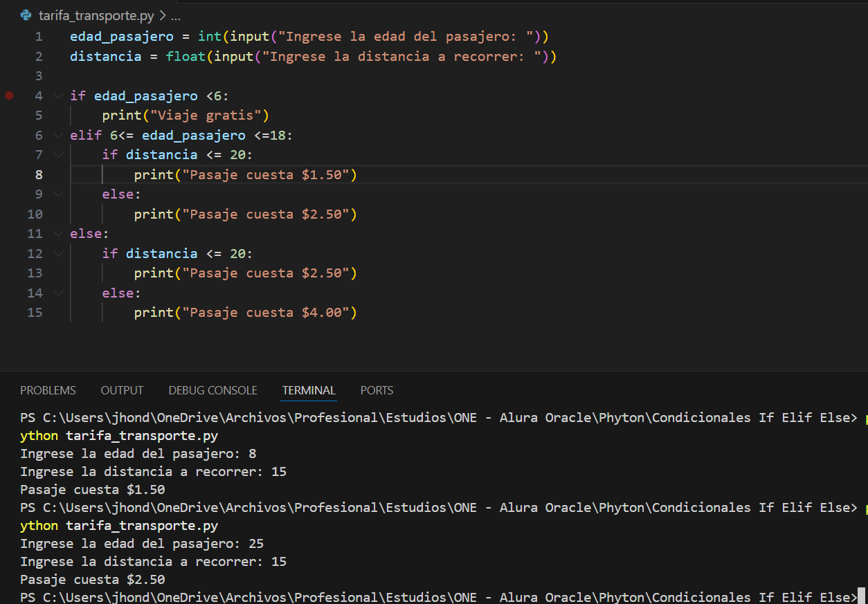The width and height of the screenshot is (868, 604).
Task: Remove the red breakpoint on line 4
Action: pos(9,95)
